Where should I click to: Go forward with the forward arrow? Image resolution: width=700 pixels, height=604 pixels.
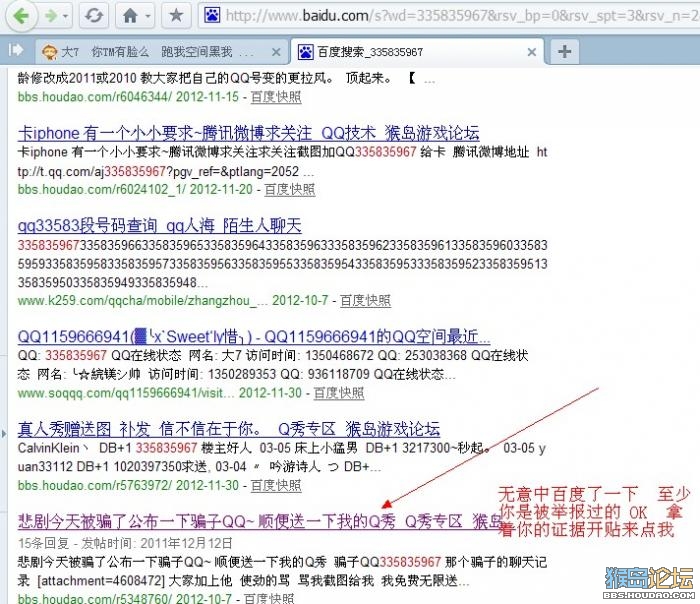(x=51, y=17)
